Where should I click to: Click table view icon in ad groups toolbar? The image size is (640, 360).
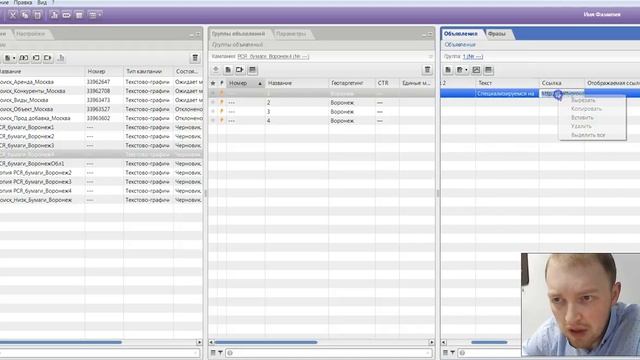pos(252,70)
